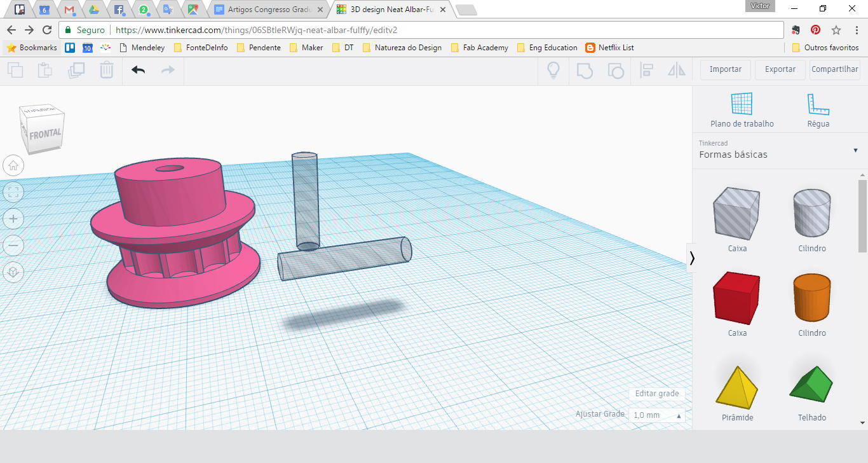The image size is (868, 463).
Task: Switch to the Facebook tab
Action: 118,10
